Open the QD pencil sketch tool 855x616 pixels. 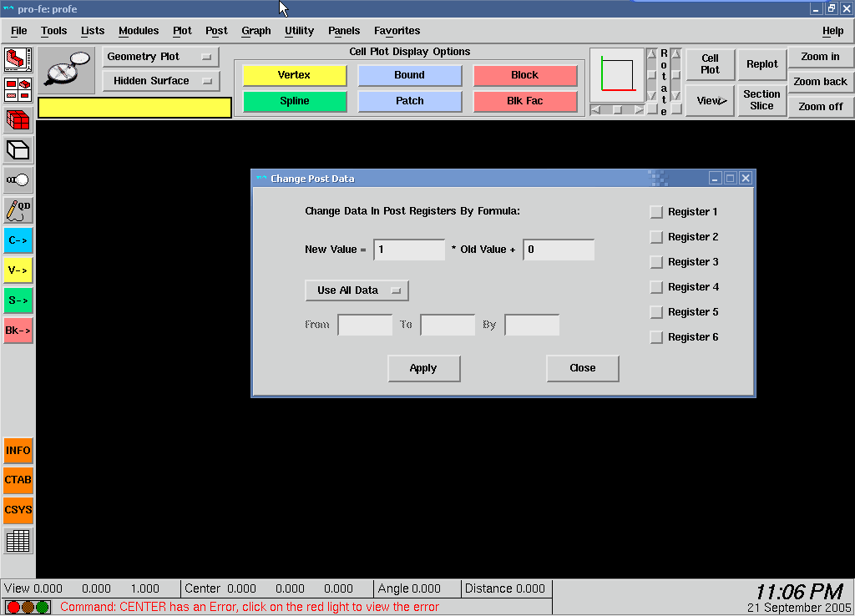pyautogui.click(x=18, y=210)
